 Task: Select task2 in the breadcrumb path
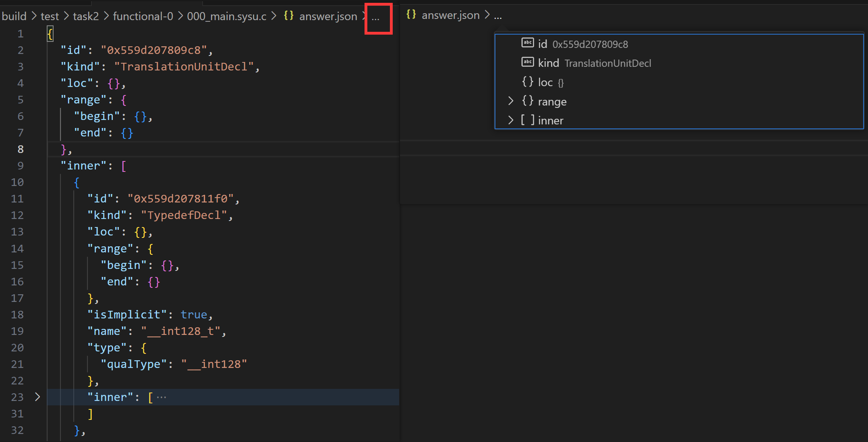pyautogui.click(x=86, y=16)
